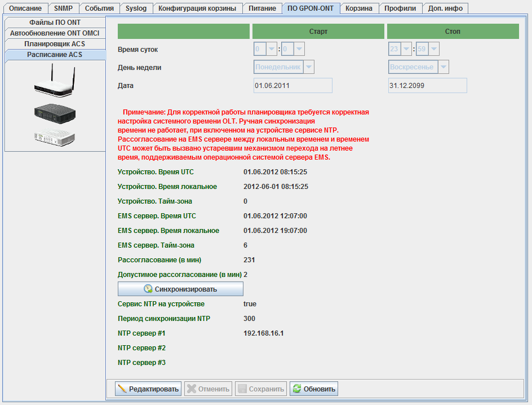Open the Питание tab

pyautogui.click(x=262, y=8)
